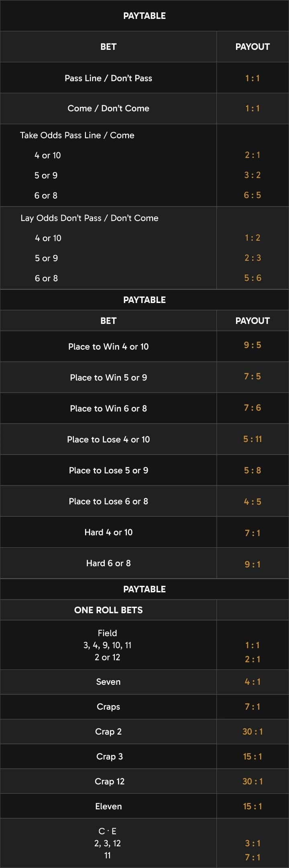Select the C·E bet row

pos(144,843)
